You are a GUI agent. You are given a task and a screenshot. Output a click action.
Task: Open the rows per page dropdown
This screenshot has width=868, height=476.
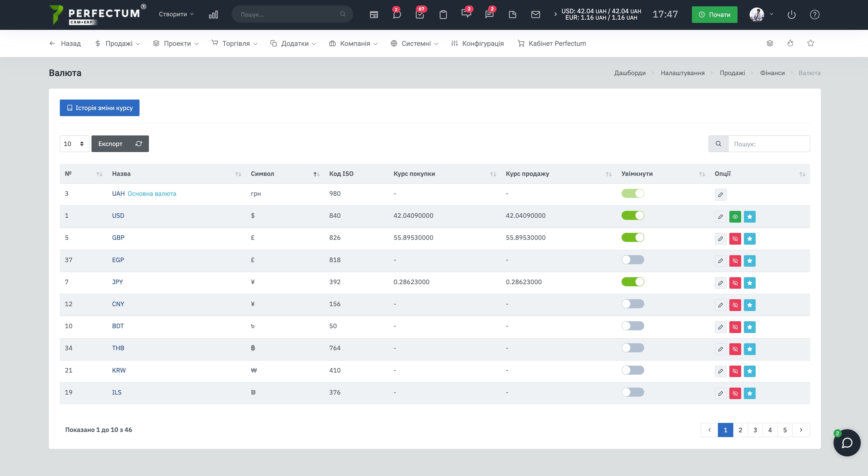point(74,144)
